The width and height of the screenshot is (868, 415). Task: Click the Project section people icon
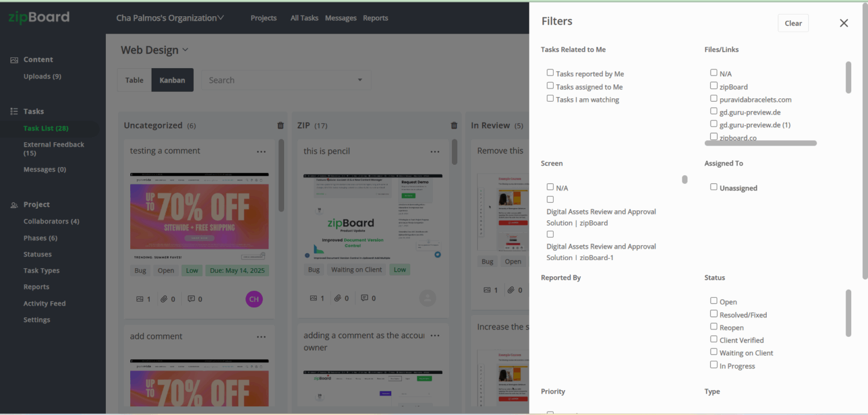(x=14, y=205)
